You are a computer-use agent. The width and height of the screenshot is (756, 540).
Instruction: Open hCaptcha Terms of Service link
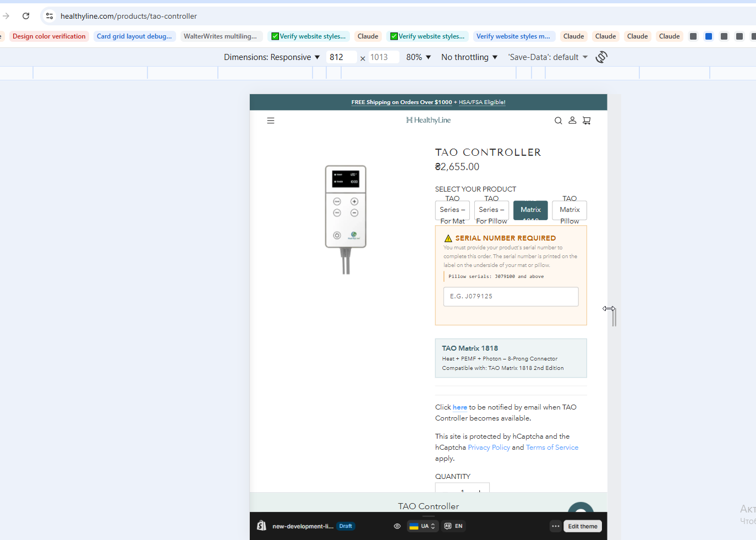click(x=552, y=448)
